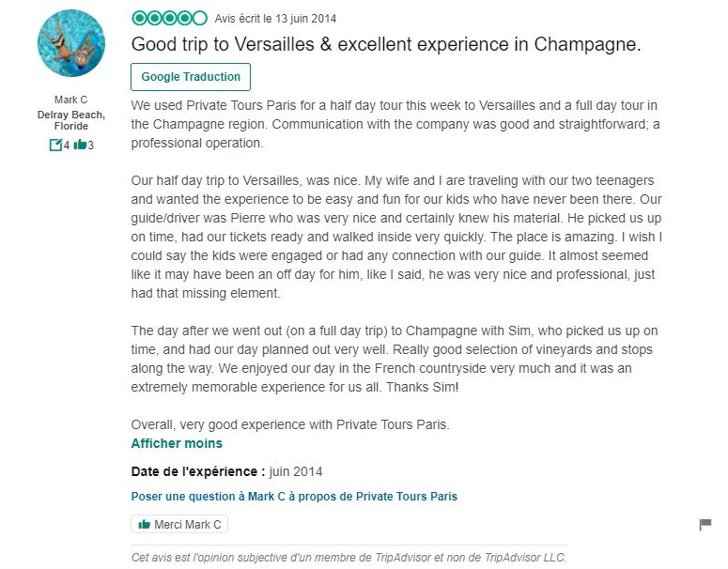Open Mark C's profile avatar
Image resolution: width=728 pixels, height=569 pixels.
(x=71, y=43)
